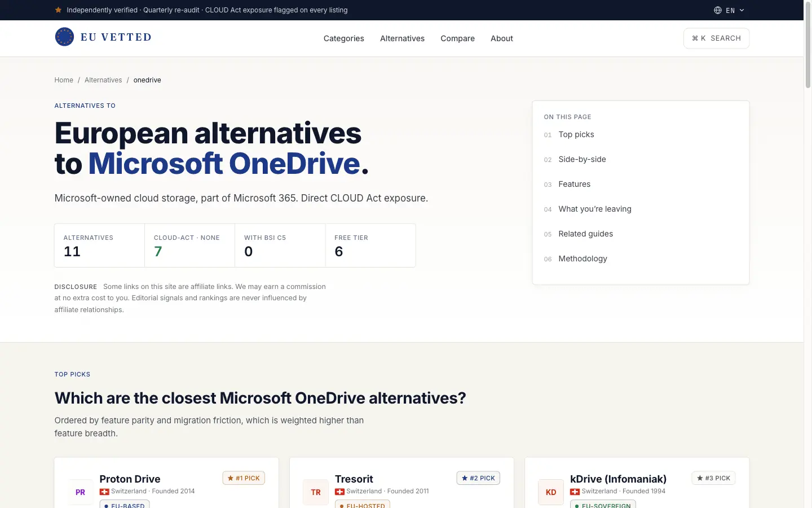The image size is (812, 508).
Task: Open the About page
Action: pos(502,38)
